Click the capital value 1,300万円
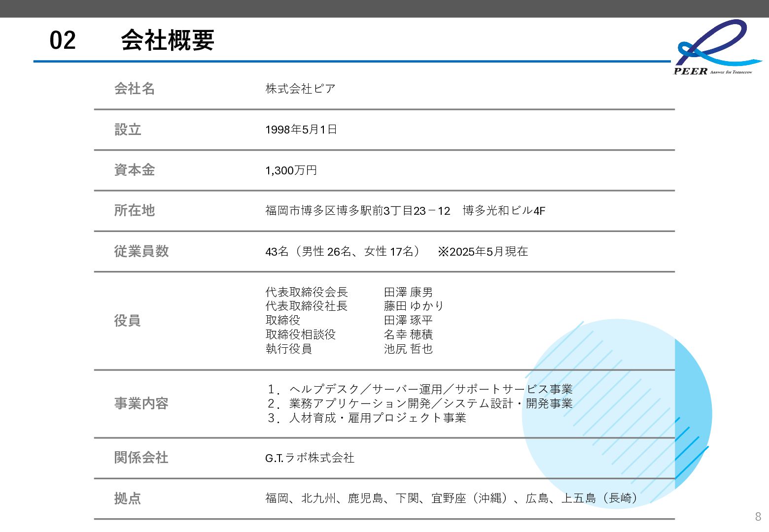The image size is (769, 532). (291, 170)
